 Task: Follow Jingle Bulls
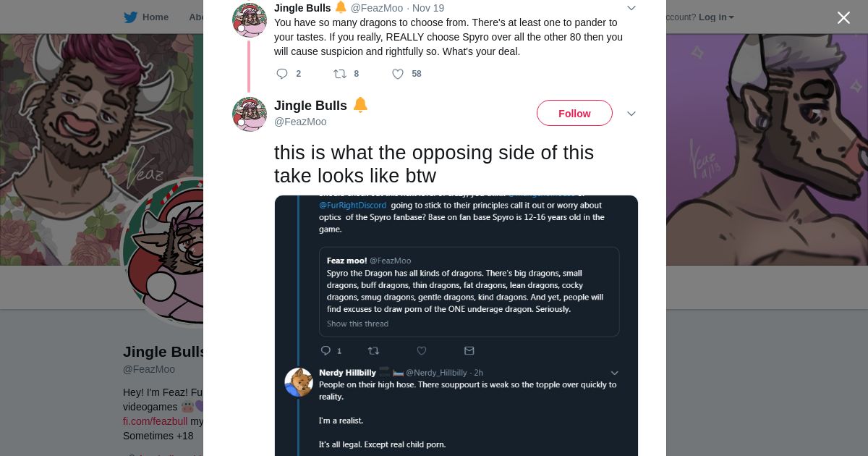tap(574, 114)
